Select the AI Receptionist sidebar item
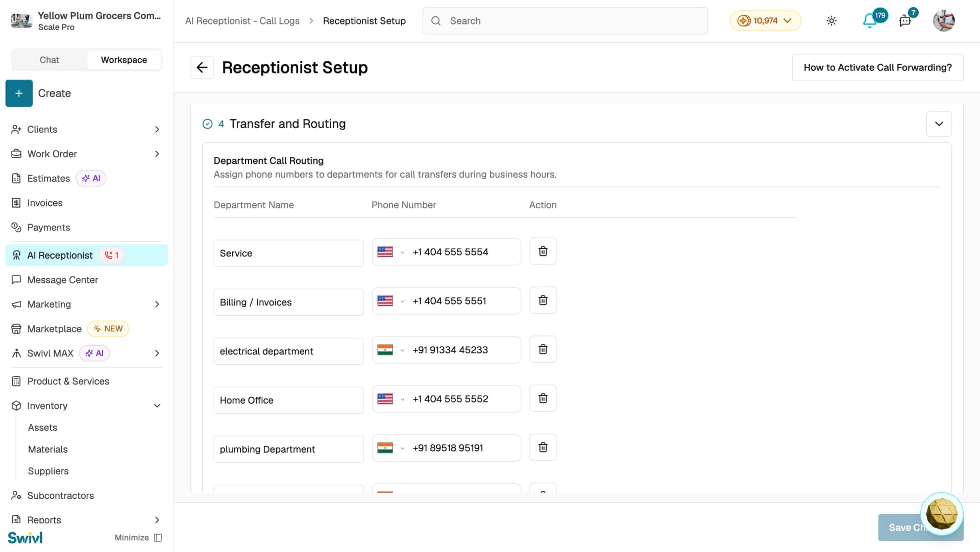This screenshot has height=552, width=980. click(x=87, y=255)
